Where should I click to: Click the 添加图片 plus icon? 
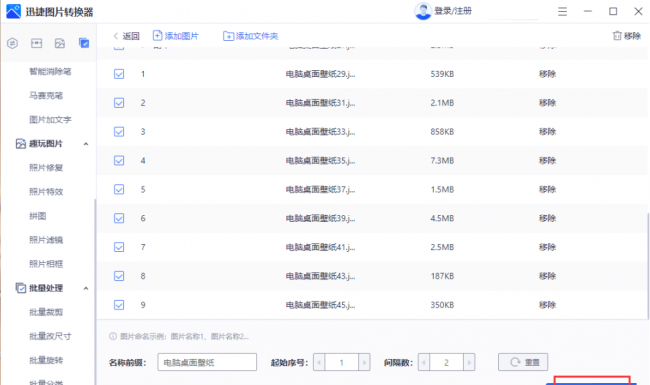158,36
